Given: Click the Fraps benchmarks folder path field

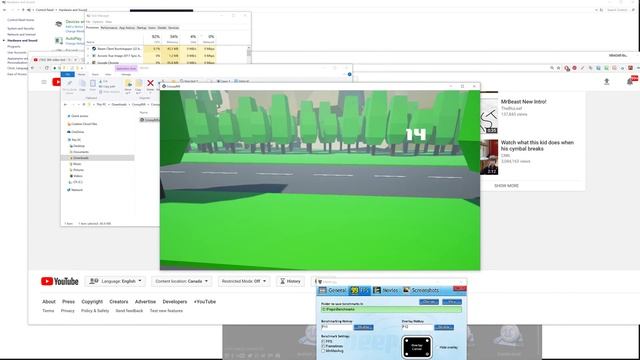Looking at the screenshot, I should pos(391,309).
